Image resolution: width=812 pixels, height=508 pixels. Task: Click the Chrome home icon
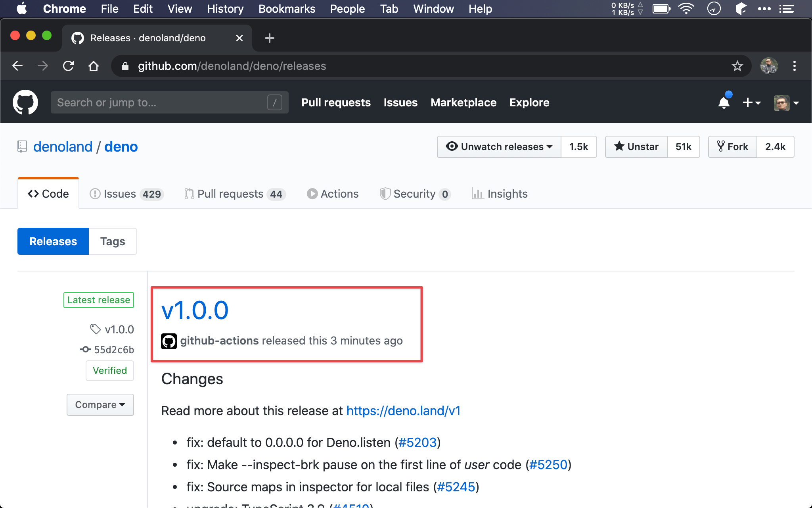click(94, 66)
